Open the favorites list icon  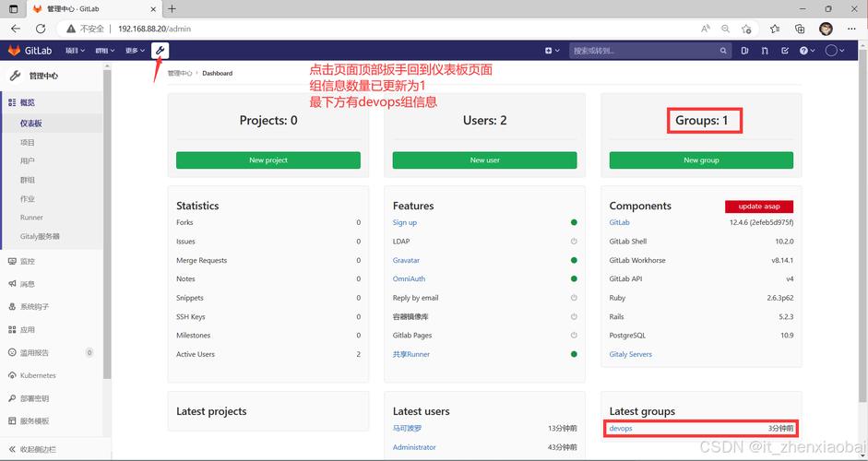tap(775, 29)
